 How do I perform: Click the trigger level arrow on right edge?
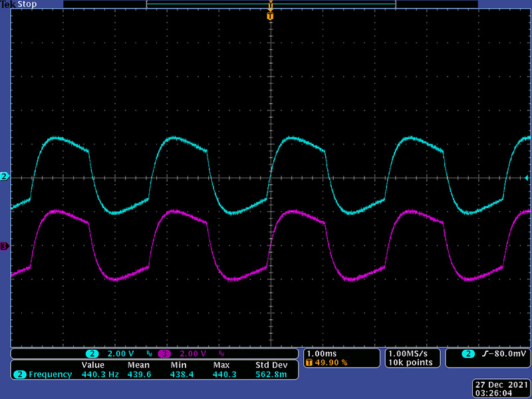(527, 178)
